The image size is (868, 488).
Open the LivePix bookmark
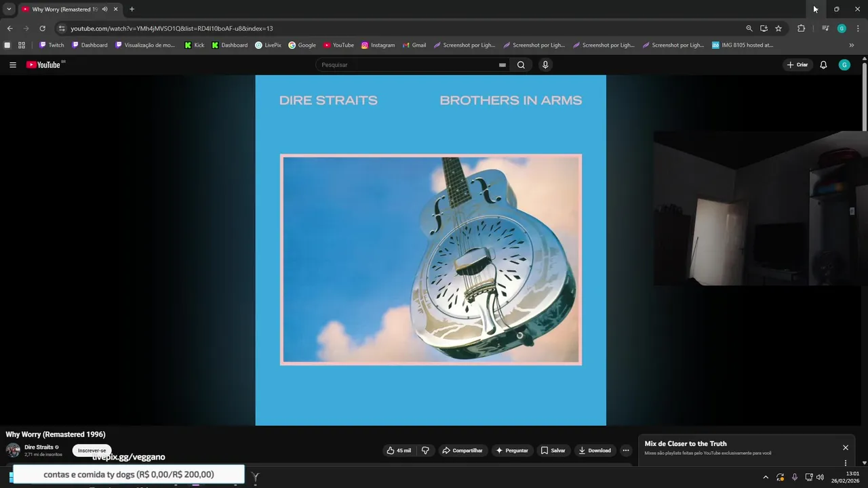(268, 45)
